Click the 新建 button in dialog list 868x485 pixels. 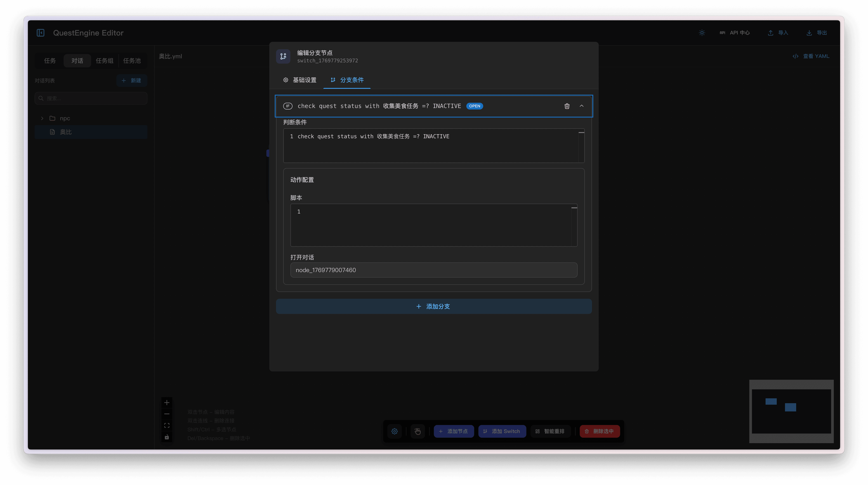tap(131, 80)
